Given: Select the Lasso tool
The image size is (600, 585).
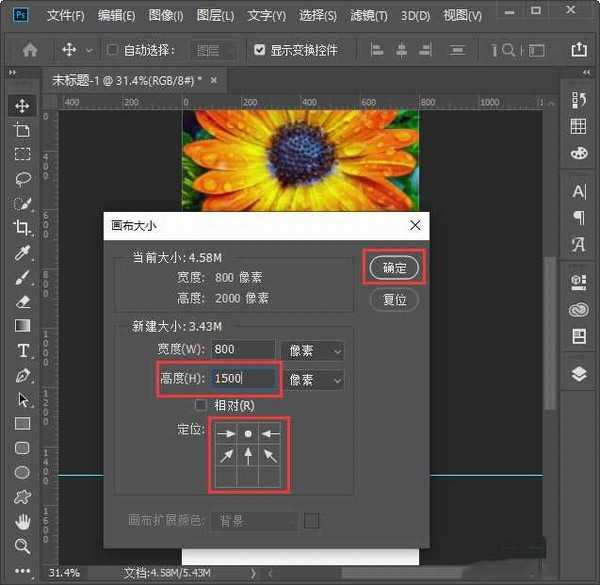Looking at the screenshot, I should pyautogui.click(x=22, y=178).
